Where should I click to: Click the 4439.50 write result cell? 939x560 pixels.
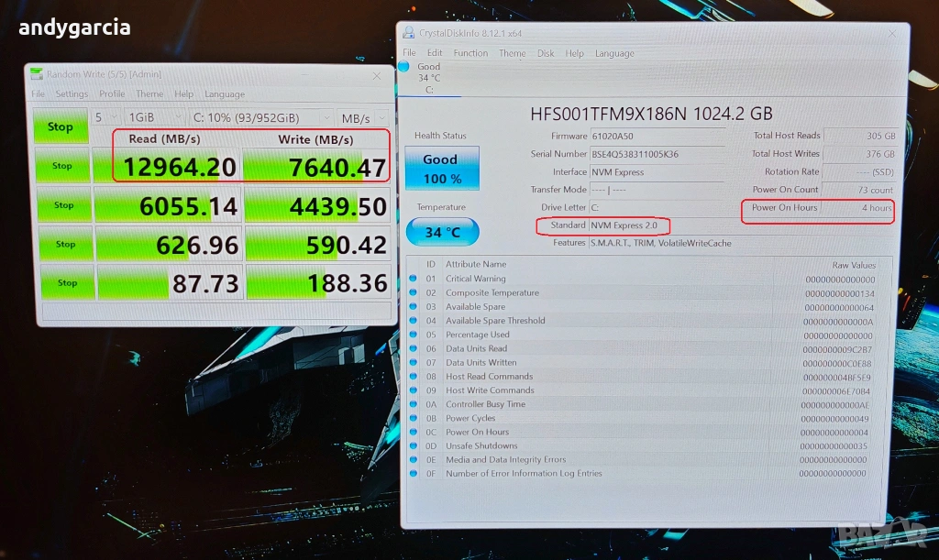[x=318, y=206]
